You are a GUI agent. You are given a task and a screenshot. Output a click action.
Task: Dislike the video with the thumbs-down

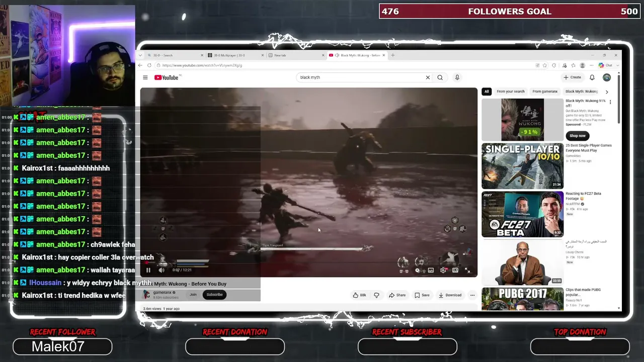coord(376,295)
